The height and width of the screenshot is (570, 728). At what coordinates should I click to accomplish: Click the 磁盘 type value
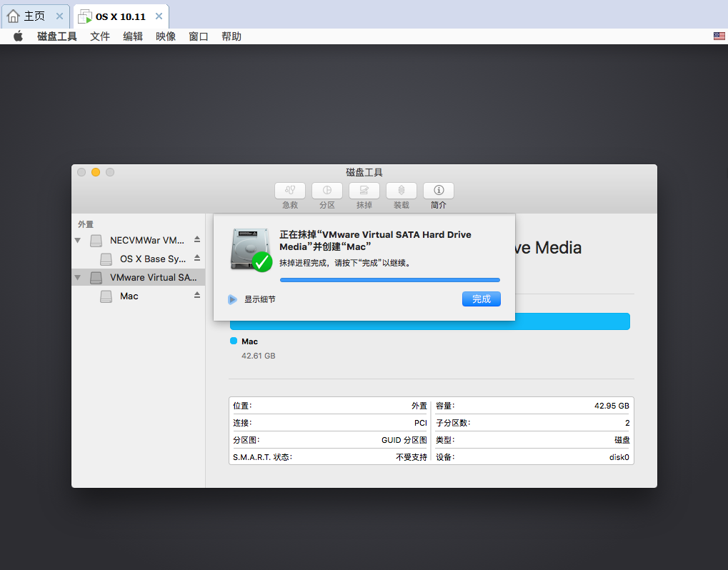622,440
